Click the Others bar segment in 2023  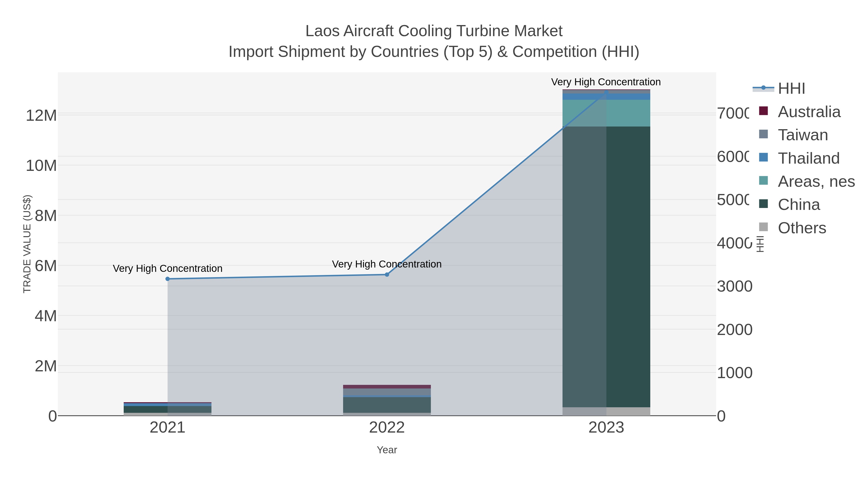point(606,412)
